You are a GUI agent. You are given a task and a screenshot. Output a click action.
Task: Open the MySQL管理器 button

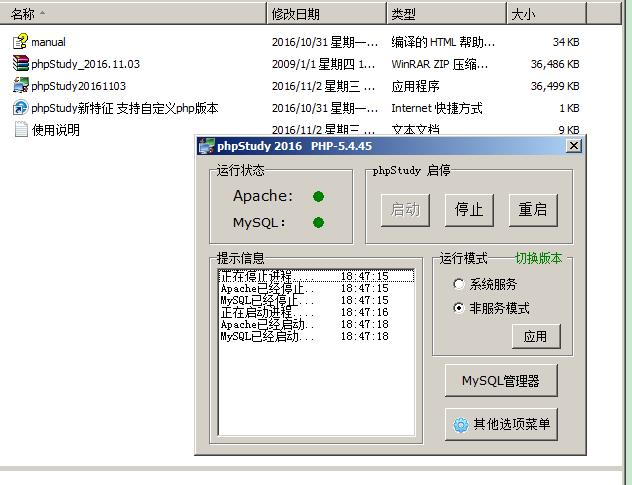click(501, 381)
